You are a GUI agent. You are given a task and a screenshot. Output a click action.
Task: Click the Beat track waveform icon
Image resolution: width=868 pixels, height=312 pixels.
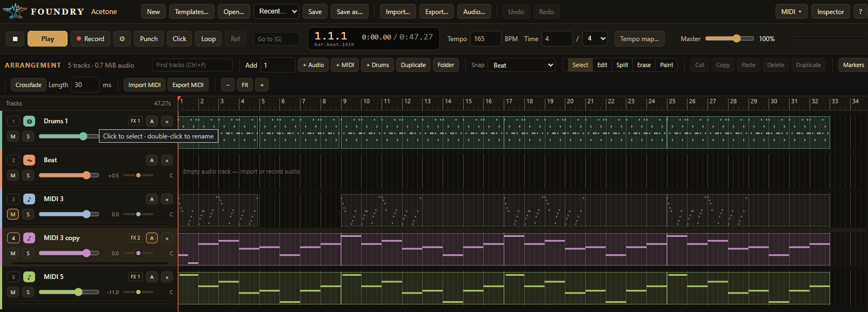tap(29, 160)
